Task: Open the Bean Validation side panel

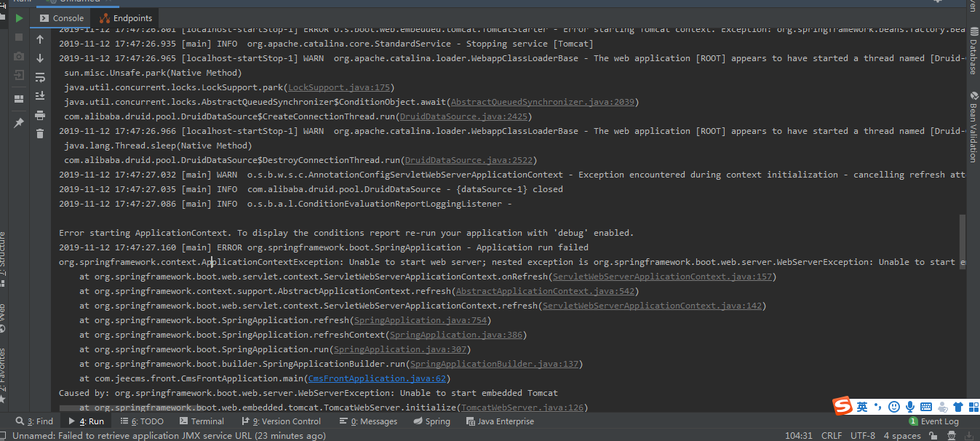Action: (973, 127)
